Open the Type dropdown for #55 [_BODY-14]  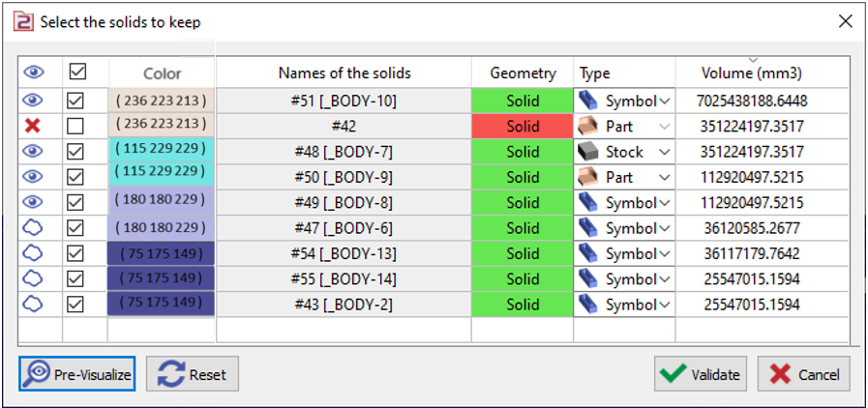point(664,279)
